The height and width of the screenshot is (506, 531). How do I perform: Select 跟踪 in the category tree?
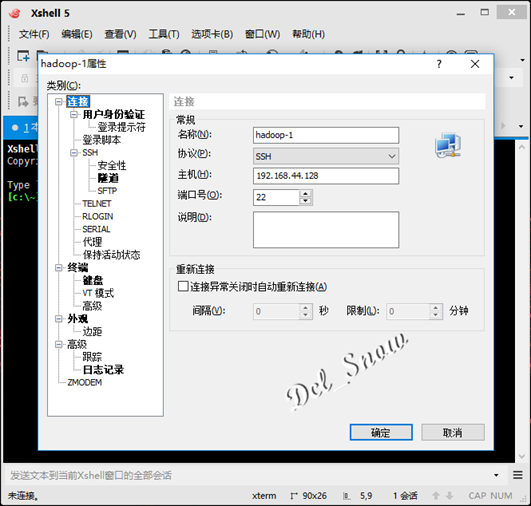pos(92,357)
